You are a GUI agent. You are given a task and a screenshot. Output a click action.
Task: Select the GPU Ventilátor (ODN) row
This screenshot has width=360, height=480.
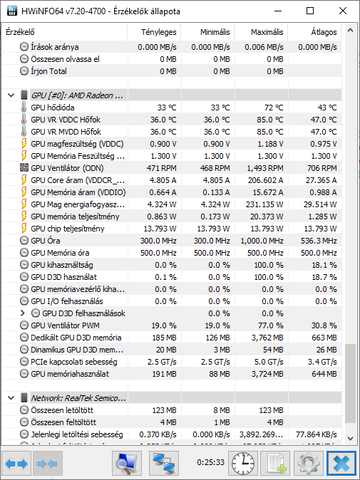pyautogui.click(x=172, y=168)
